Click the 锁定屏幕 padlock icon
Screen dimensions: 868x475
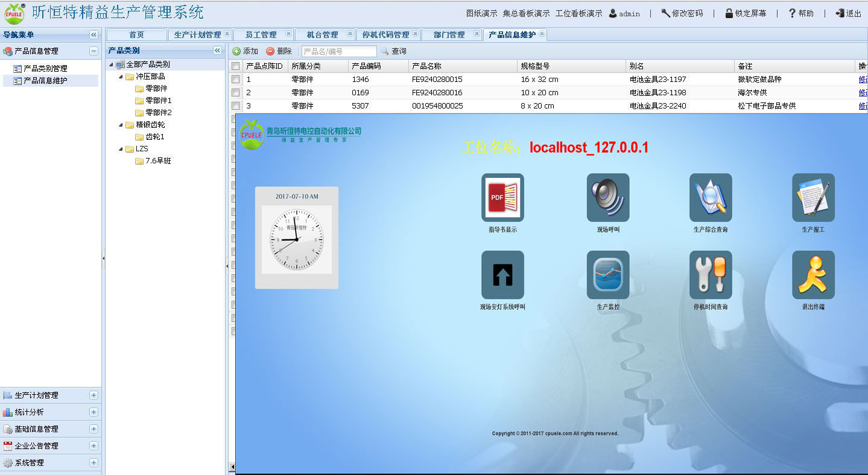(729, 13)
